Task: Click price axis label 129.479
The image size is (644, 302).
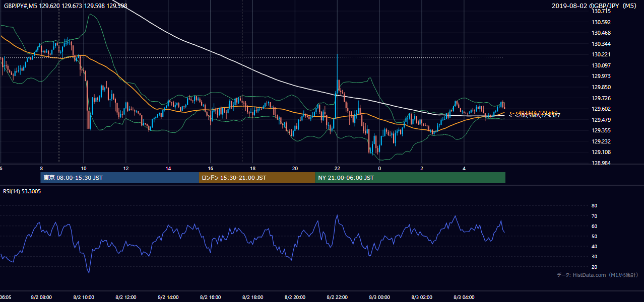Action: 601,120
